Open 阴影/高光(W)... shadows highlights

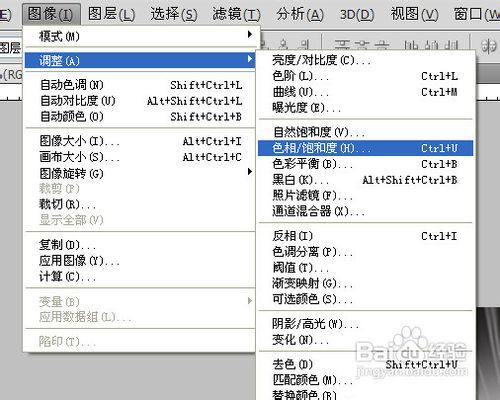[x=366, y=324]
